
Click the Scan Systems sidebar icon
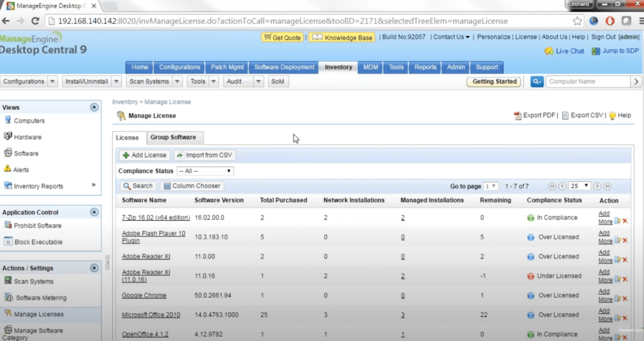pyautogui.click(x=8, y=281)
